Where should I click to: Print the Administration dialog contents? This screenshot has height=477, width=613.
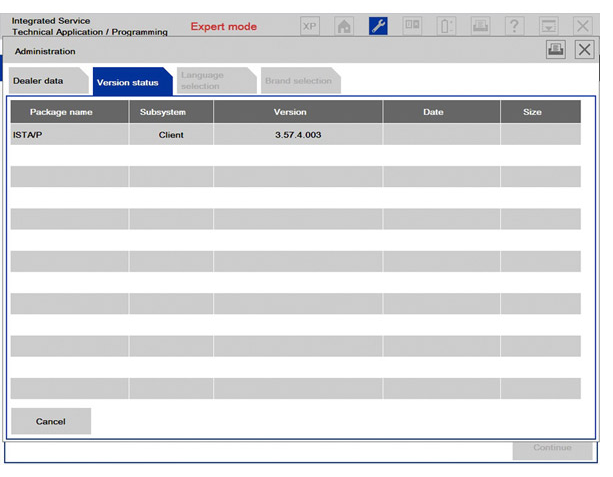pos(555,50)
